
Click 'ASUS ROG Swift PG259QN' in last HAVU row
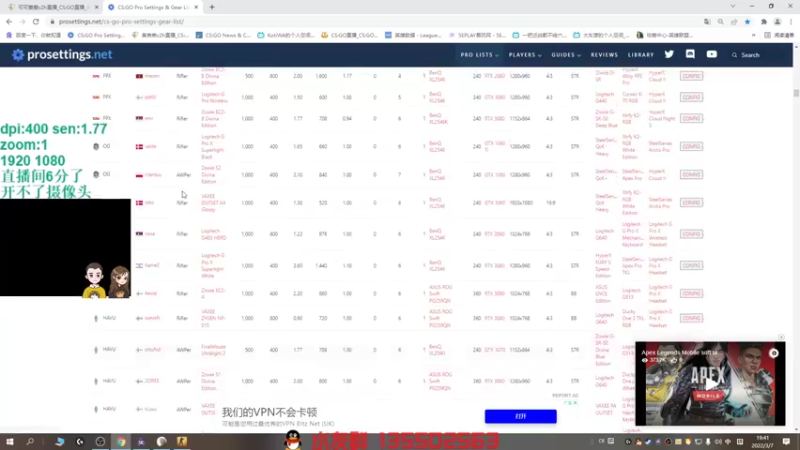441,381
